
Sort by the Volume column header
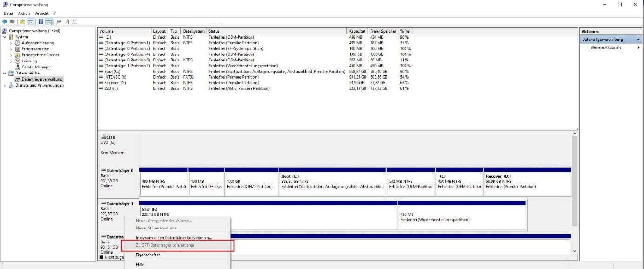coord(125,31)
